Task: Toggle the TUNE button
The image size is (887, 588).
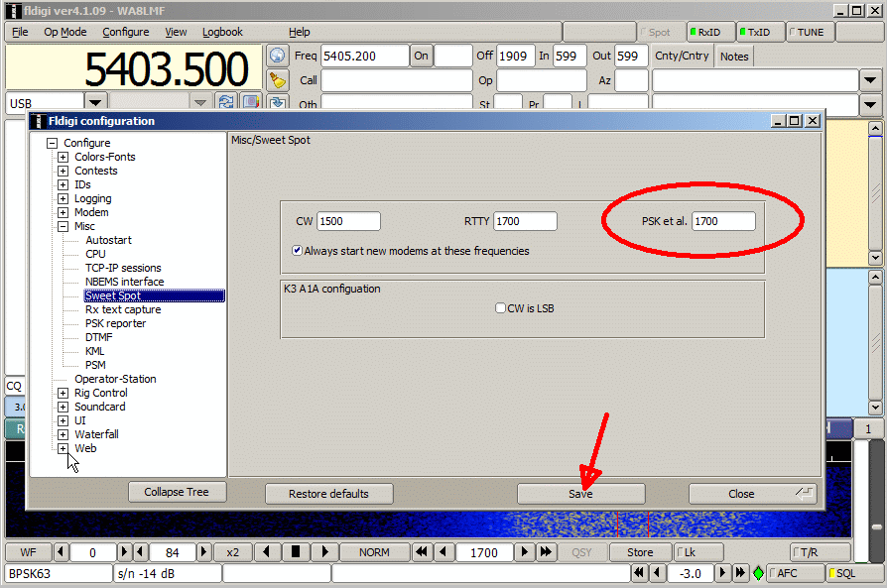Action: [x=810, y=33]
